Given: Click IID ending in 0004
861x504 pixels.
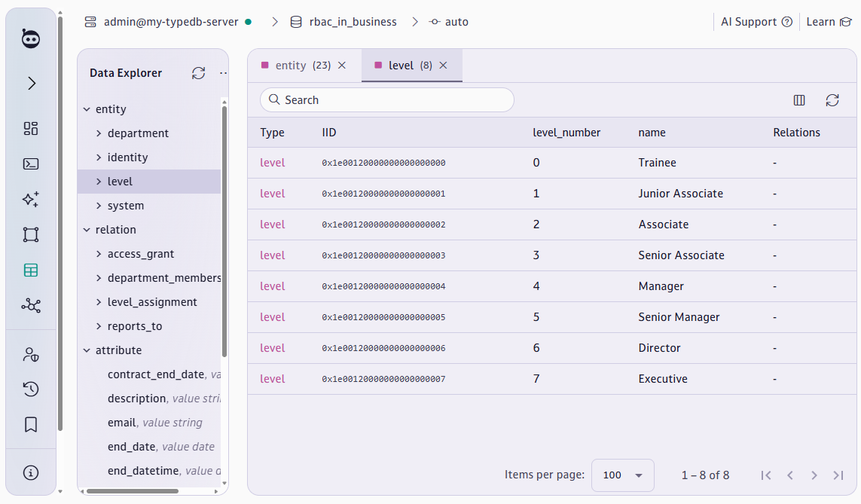Looking at the screenshot, I should coord(383,286).
